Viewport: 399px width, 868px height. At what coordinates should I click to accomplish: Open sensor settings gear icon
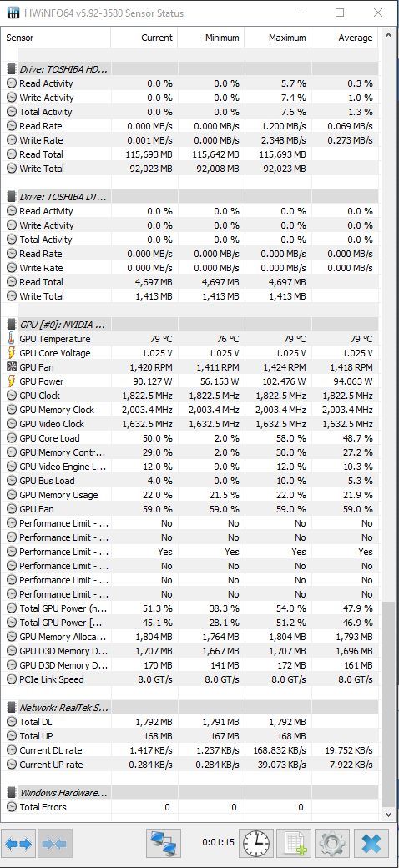point(332,844)
